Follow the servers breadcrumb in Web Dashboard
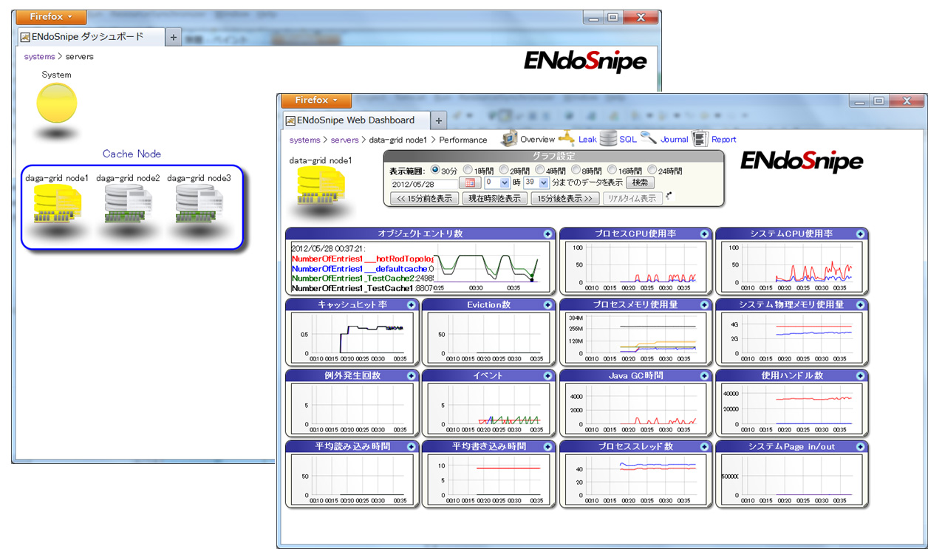This screenshot has width=942, height=560. pyautogui.click(x=345, y=140)
